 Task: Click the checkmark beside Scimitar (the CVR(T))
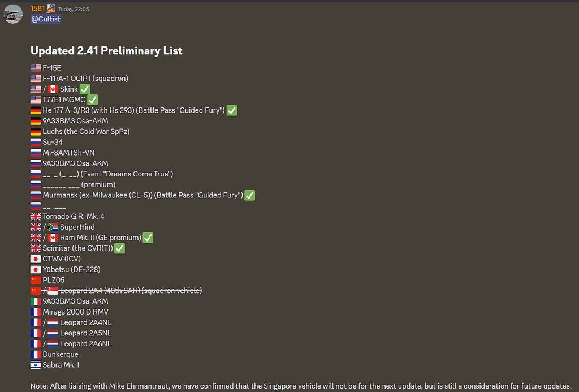[x=119, y=248]
